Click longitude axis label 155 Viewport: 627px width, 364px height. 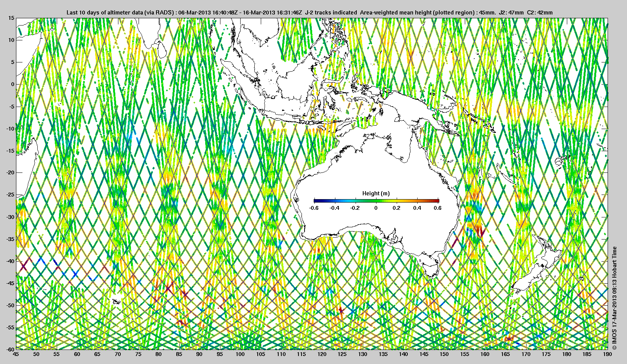click(x=464, y=354)
